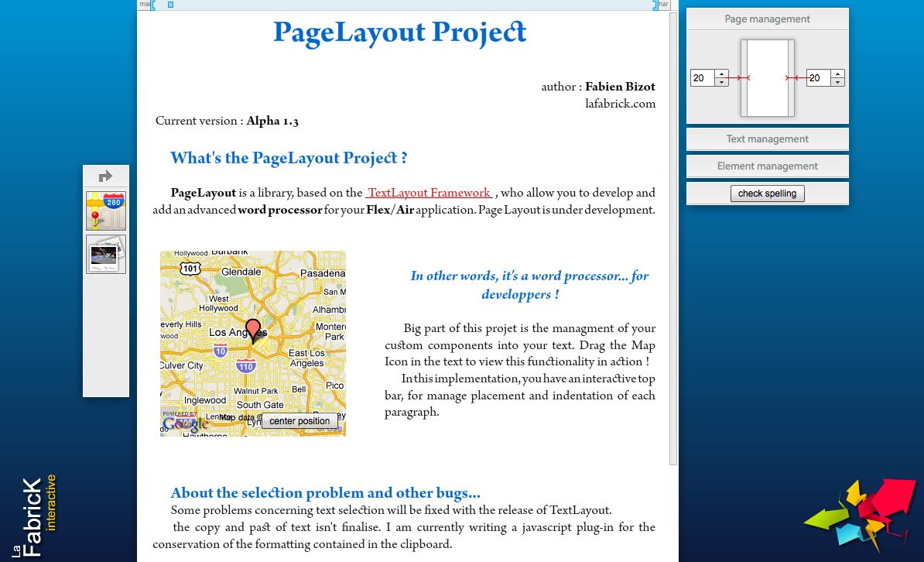Expand the Element management section
Screen dimensions: 924x562
click(767, 166)
